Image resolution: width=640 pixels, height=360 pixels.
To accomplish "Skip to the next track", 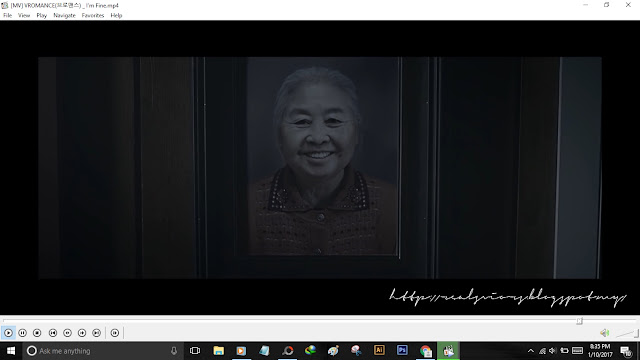I will pos(96,333).
